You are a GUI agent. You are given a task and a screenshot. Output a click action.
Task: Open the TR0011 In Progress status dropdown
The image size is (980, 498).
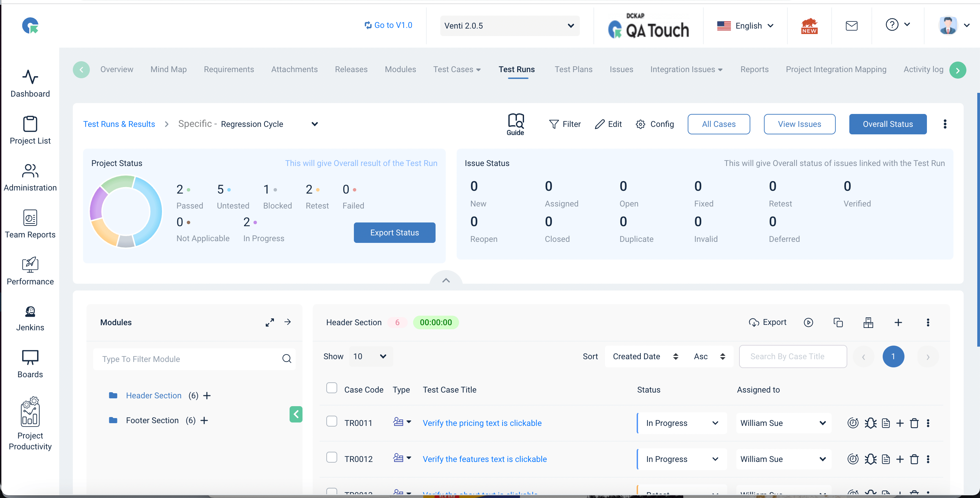[x=681, y=423]
